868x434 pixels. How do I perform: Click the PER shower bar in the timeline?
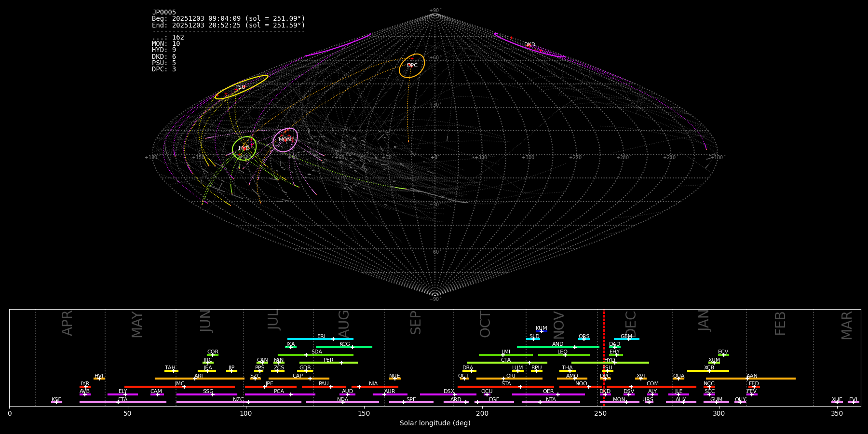tap(328, 363)
